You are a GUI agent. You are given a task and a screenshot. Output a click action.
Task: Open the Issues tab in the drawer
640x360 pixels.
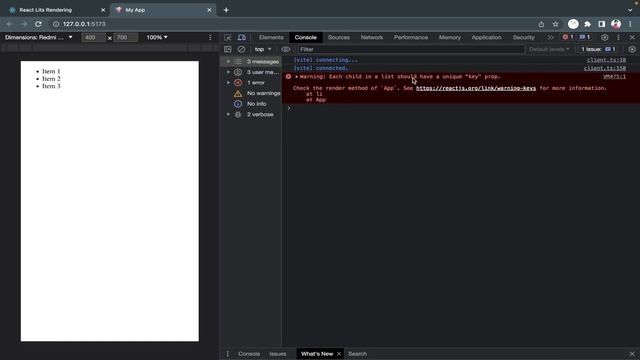[x=278, y=354]
